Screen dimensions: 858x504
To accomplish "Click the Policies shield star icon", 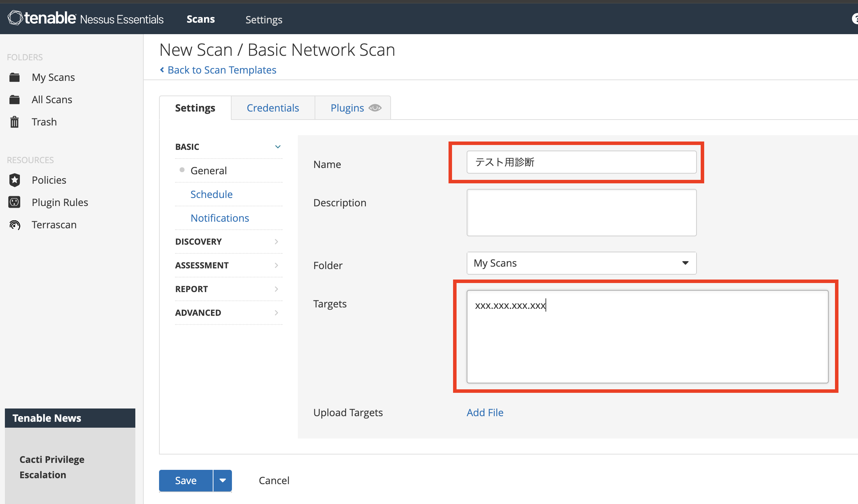I will (x=14, y=180).
